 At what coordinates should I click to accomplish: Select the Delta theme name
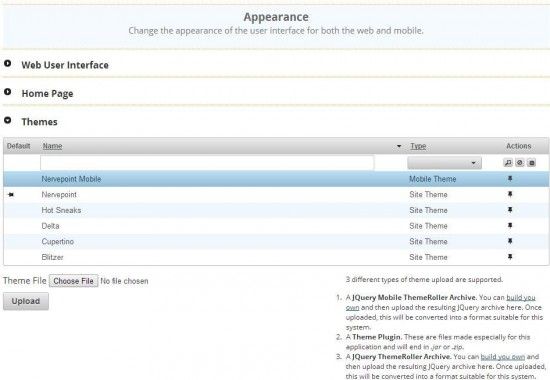(50, 226)
